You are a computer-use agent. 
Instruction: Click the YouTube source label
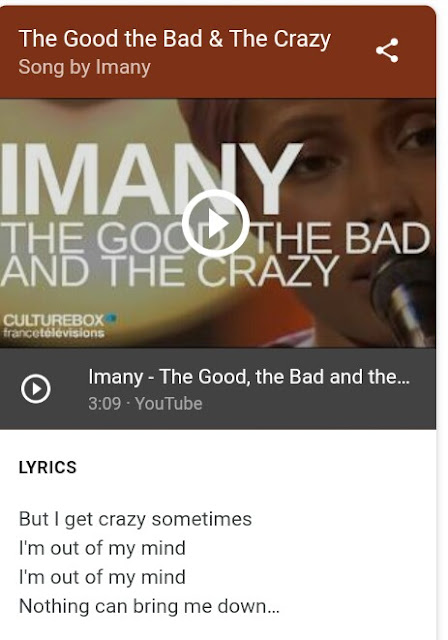click(169, 403)
